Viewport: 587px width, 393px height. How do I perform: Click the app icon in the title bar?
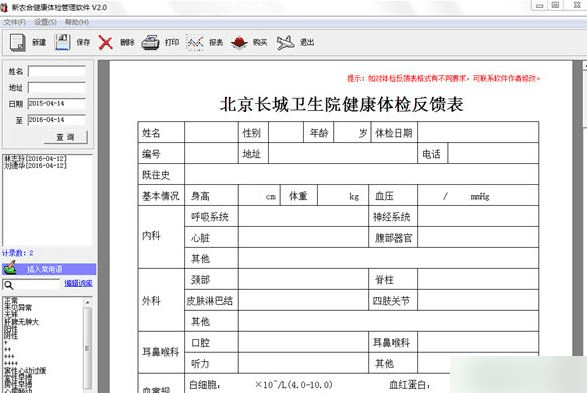tap(4, 7)
